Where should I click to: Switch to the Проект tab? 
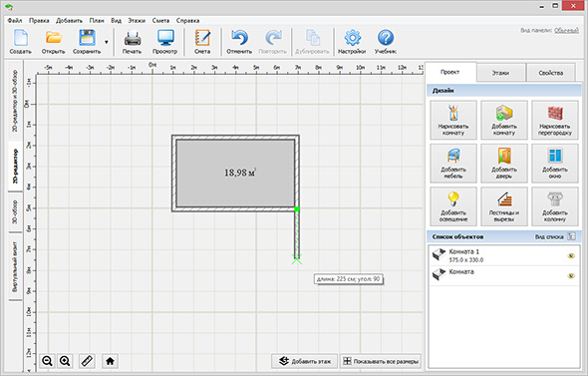coord(450,72)
